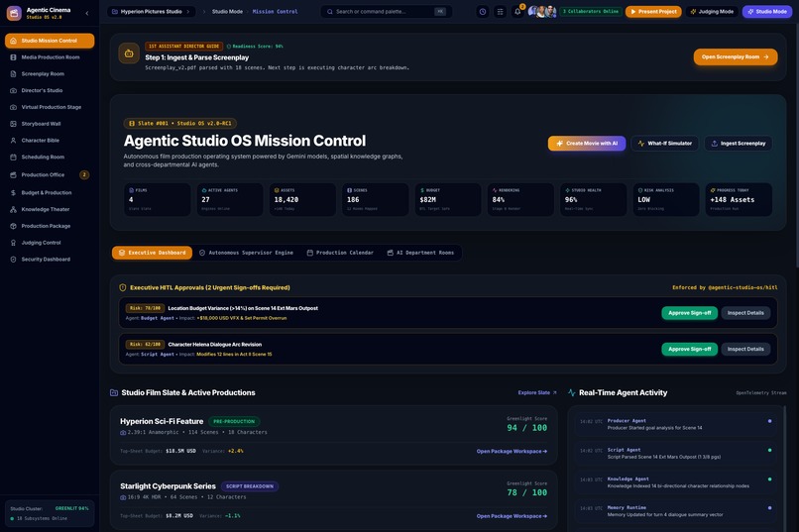Click the Active Agents card showing 27
799x532 pixels.
point(230,199)
